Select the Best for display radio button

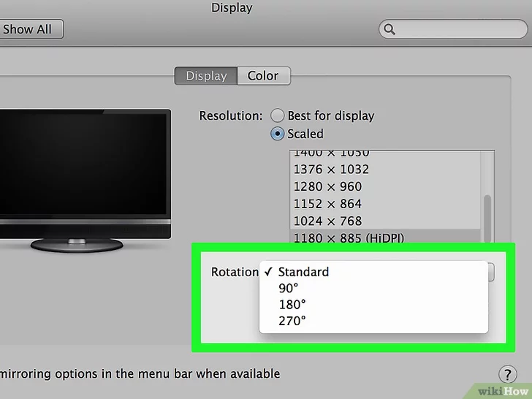coord(277,115)
